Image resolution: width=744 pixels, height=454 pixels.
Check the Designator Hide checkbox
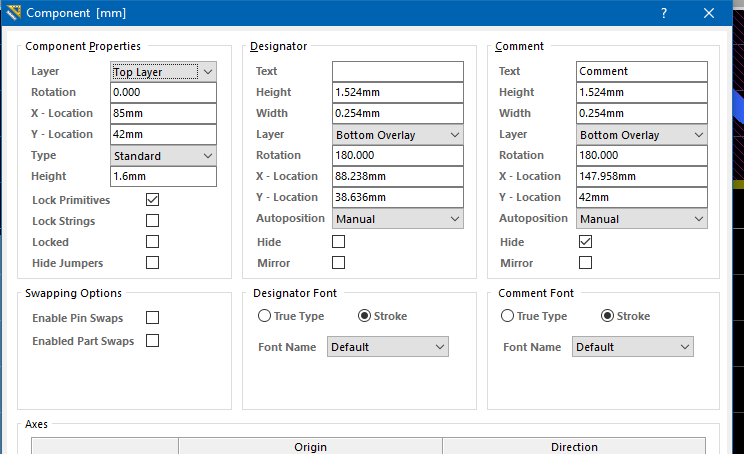(x=339, y=242)
